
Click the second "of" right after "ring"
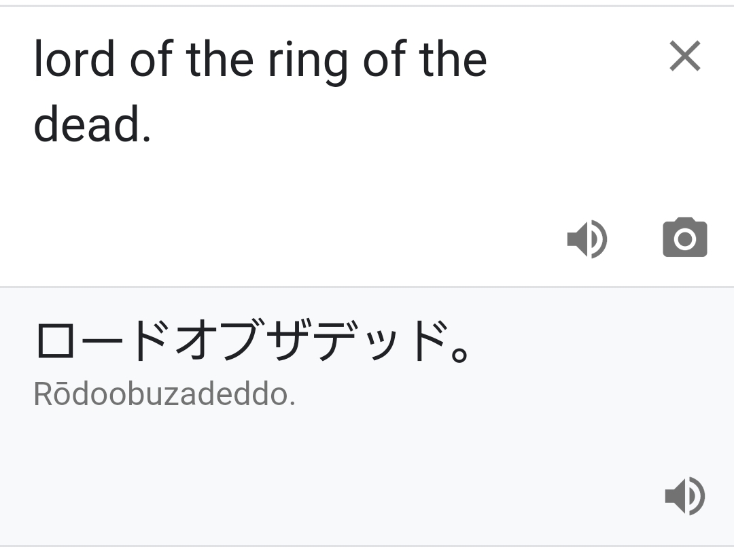pos(384,59)
